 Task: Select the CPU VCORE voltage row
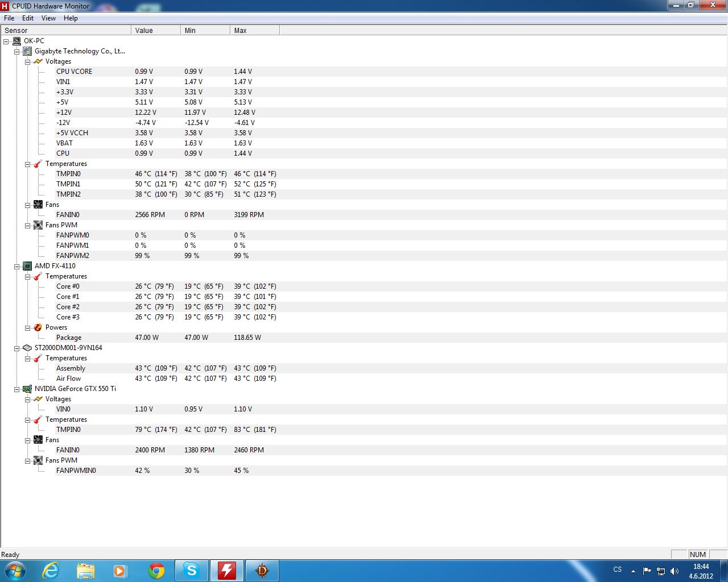pyautogui.click(x=363, y=72)
